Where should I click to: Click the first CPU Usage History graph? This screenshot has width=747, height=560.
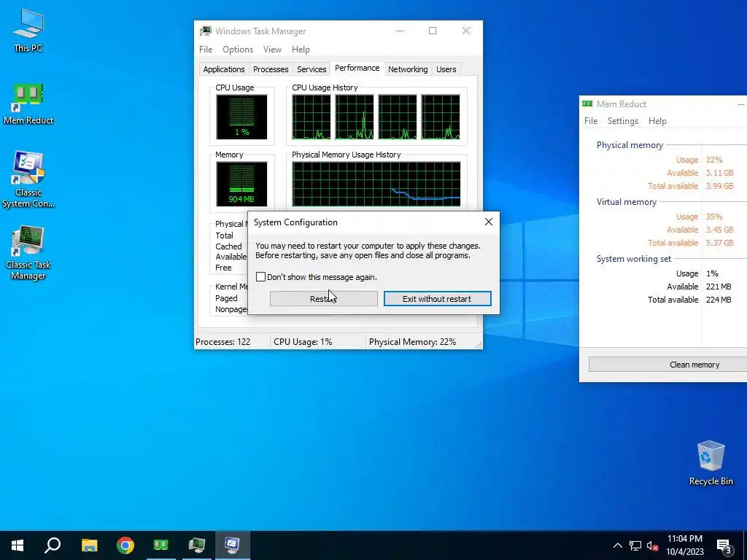pyautogui.click(x=311, y=117)
